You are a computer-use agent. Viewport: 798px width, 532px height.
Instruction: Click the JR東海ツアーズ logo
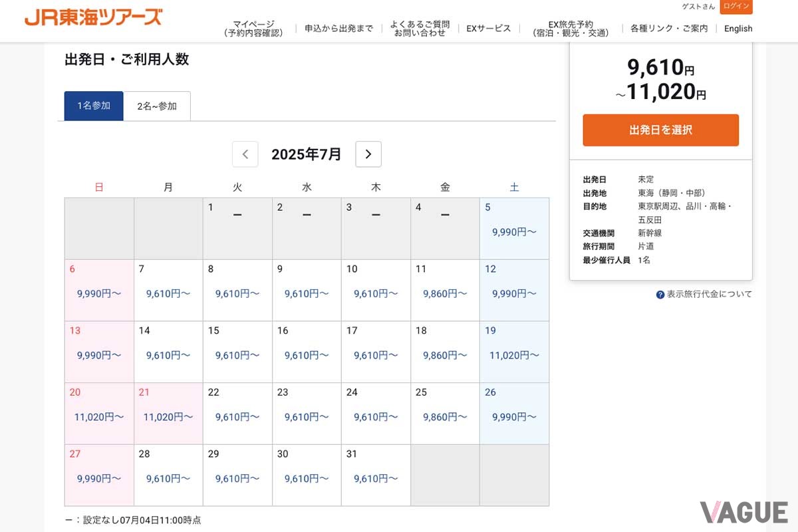(x=93, y=17)
